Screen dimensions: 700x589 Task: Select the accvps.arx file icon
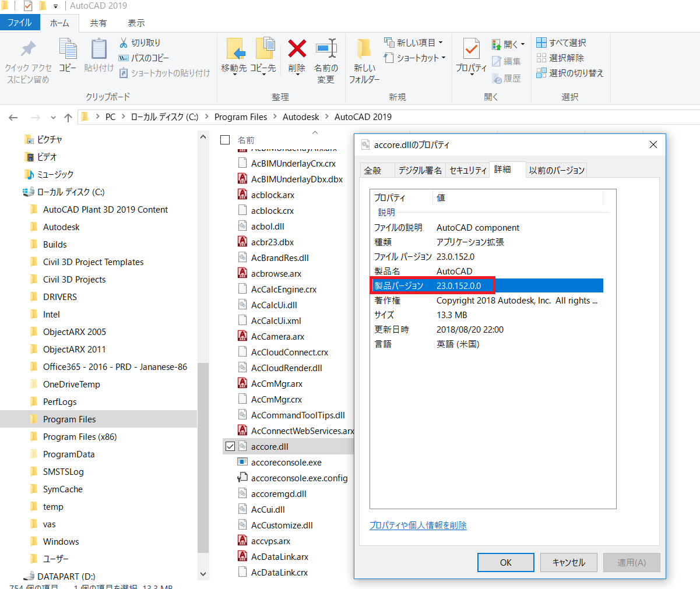point(242,541)
